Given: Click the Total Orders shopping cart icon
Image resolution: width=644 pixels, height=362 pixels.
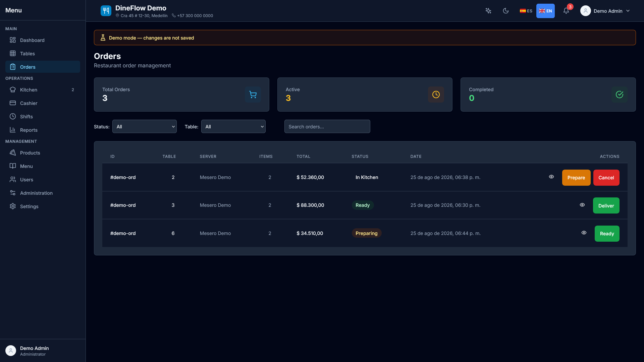Looking at the screenshot, I should point(253,95).
